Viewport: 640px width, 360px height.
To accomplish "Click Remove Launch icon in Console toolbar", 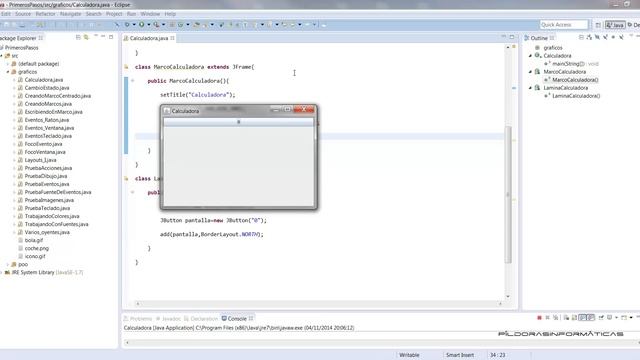I will pos(547,318).
